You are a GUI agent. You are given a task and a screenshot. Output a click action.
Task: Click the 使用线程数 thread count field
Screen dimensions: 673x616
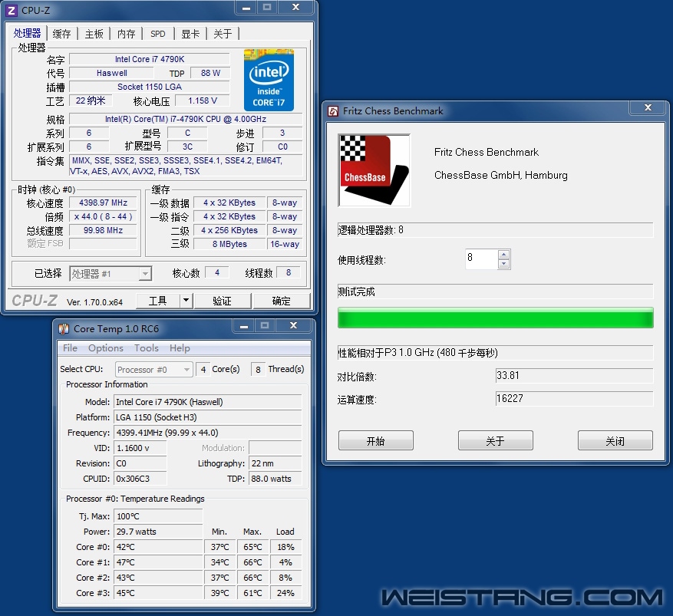pyautogui.click(x=482, y=259)
